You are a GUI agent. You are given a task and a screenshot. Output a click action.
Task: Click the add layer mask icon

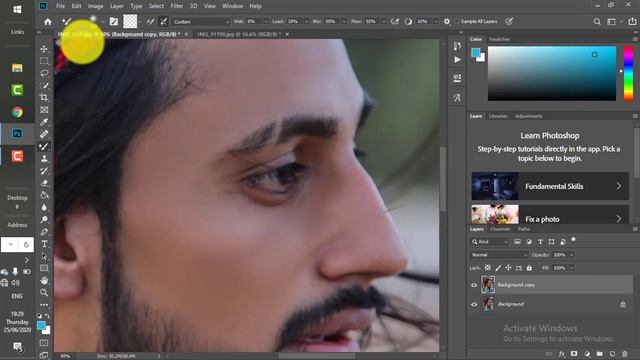coord(574,354)
